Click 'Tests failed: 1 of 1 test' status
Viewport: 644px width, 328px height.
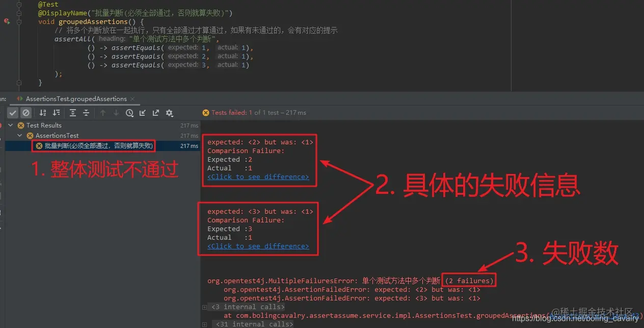(259, 113)
